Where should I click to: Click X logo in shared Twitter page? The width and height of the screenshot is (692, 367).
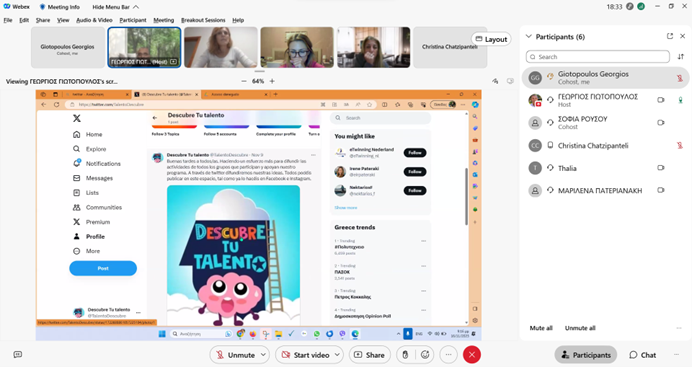coord(77,118)
